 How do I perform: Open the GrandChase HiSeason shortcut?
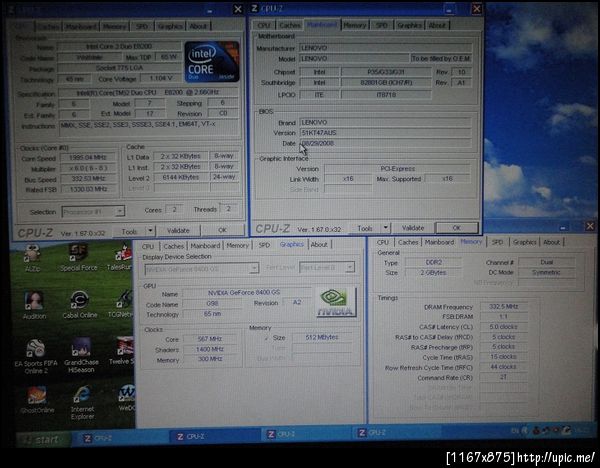[x=81, y=356]
